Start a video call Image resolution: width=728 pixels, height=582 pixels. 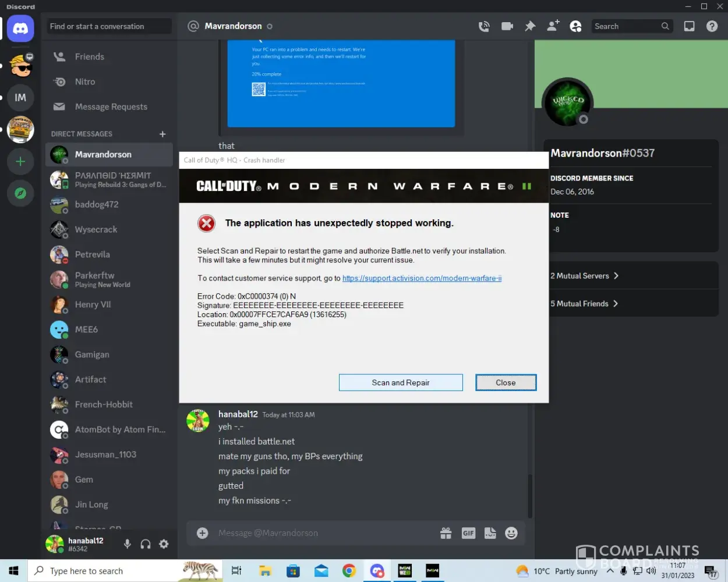click(x=507, y=26)
